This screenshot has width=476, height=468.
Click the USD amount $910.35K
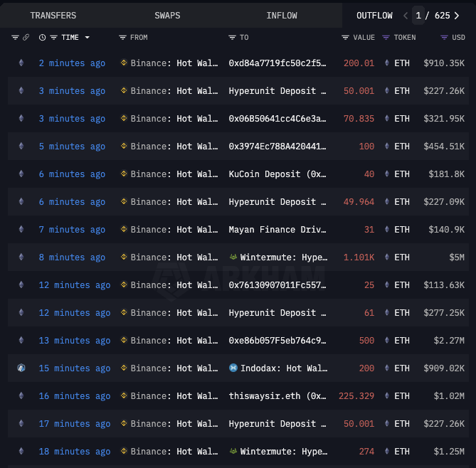tap(444, 63)
